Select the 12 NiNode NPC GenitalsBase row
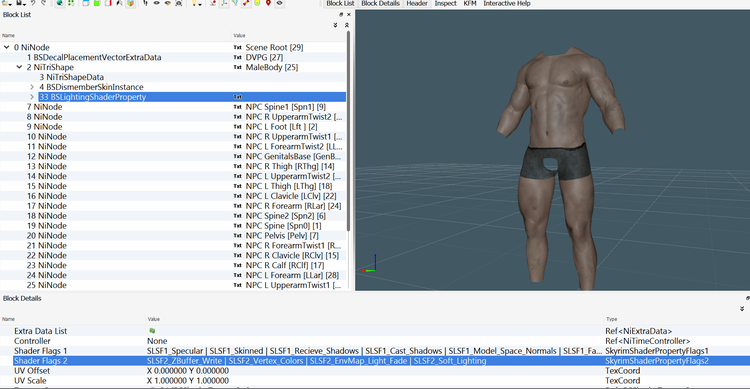750x389 pixels. click(x=173, y=156)
